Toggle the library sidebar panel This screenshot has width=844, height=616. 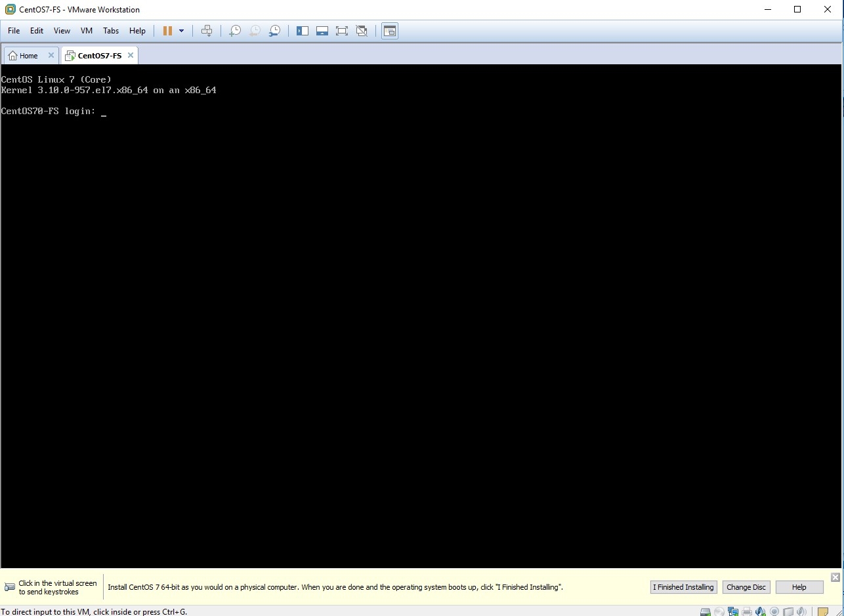[x=303, y=31]
